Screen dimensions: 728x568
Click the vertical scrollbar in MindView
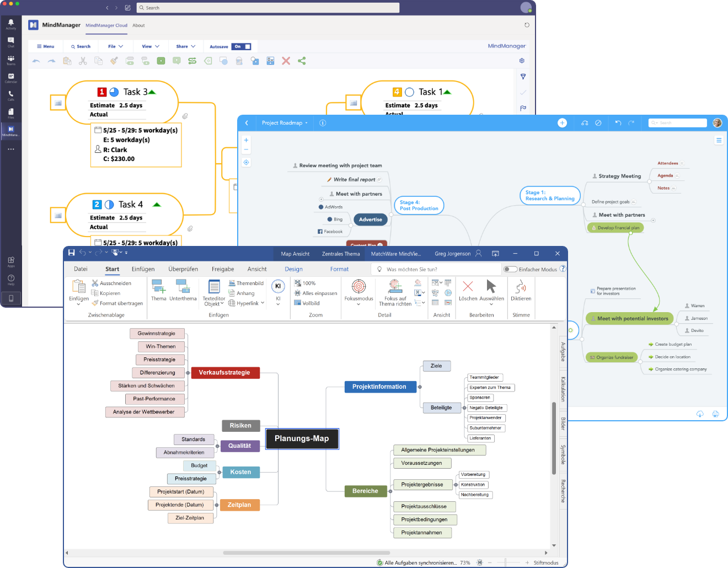554,438
